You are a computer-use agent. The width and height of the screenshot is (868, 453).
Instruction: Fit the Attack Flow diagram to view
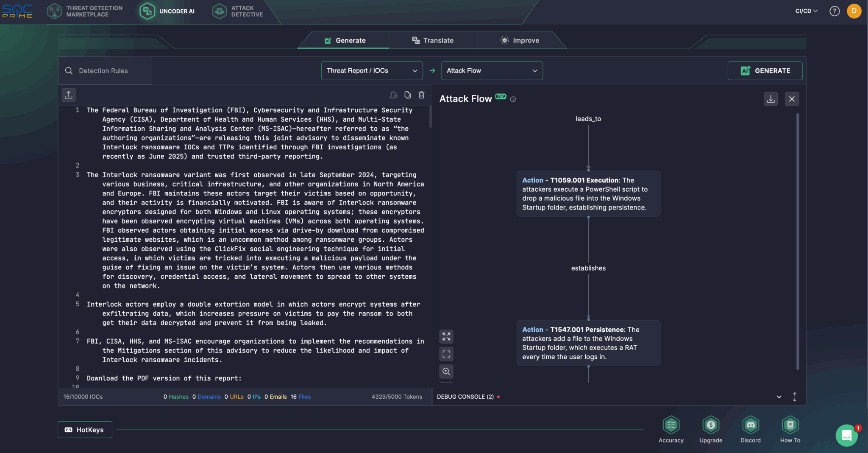click(x=446, y=354)
